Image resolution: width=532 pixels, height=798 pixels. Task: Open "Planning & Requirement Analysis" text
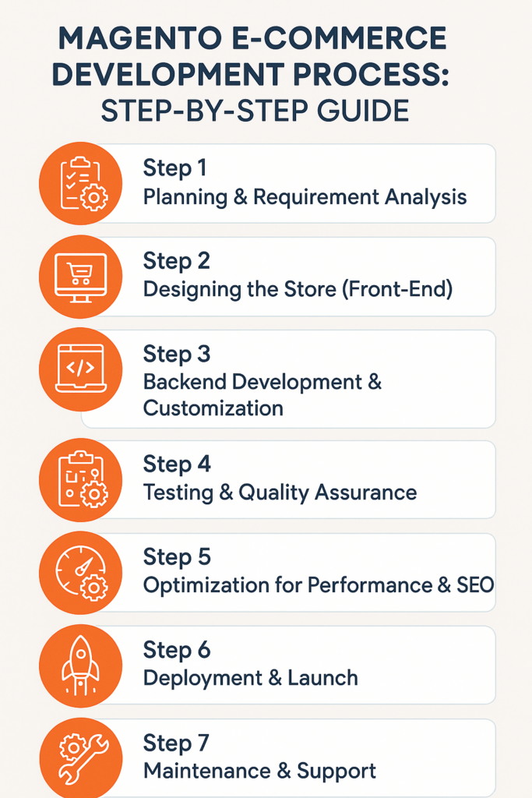click(x=305, y=196)
